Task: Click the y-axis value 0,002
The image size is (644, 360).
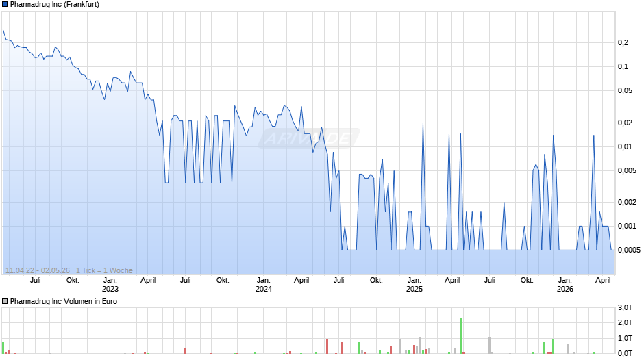Action: tap(627, 202)
